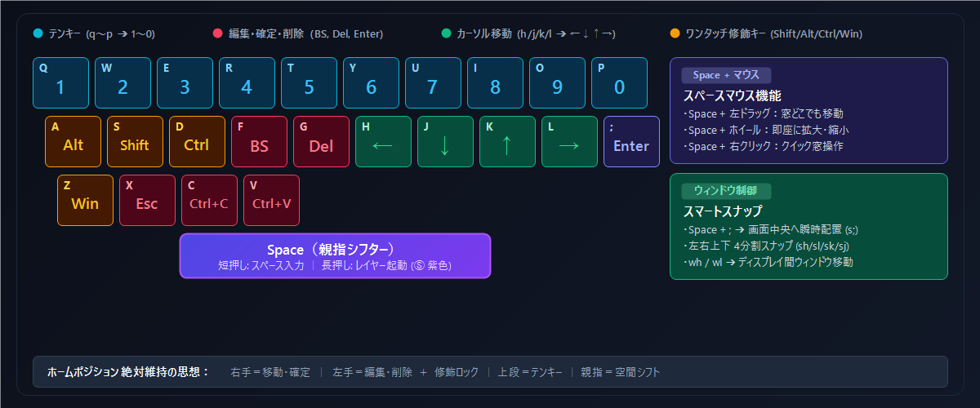Select the 'Space + 右クリック' line
The image size is (980, 408).
(x=763, y=146)
